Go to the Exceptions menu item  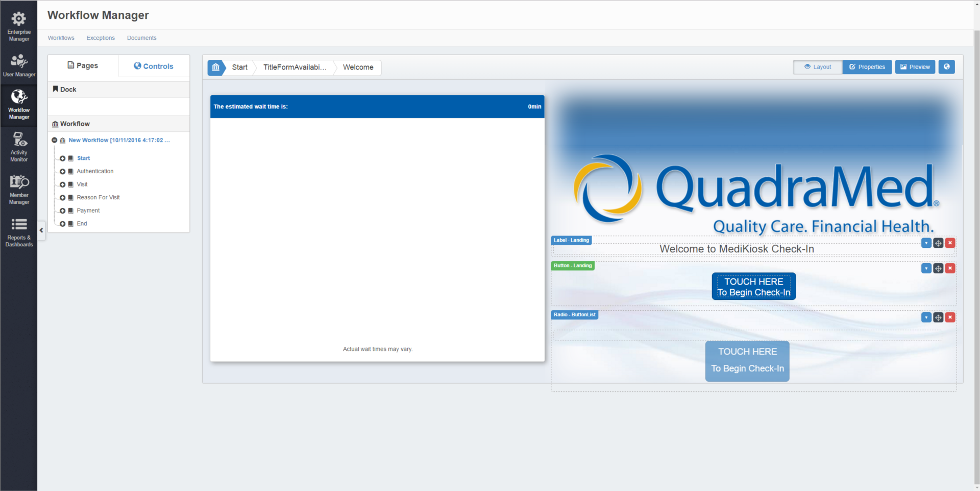pyautogui.click(x=101, y=38)
